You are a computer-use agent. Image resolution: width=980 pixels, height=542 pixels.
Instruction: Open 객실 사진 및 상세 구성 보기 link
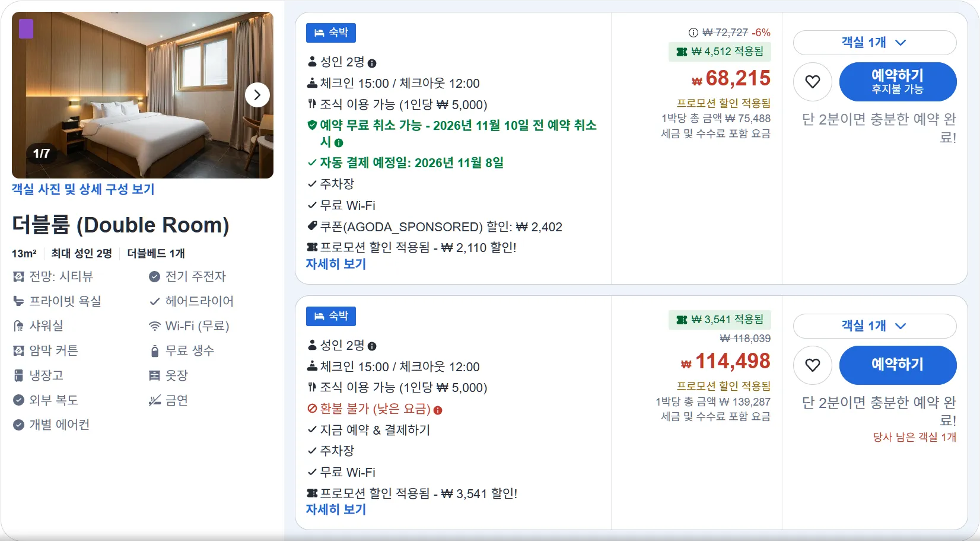pos(83,189)
